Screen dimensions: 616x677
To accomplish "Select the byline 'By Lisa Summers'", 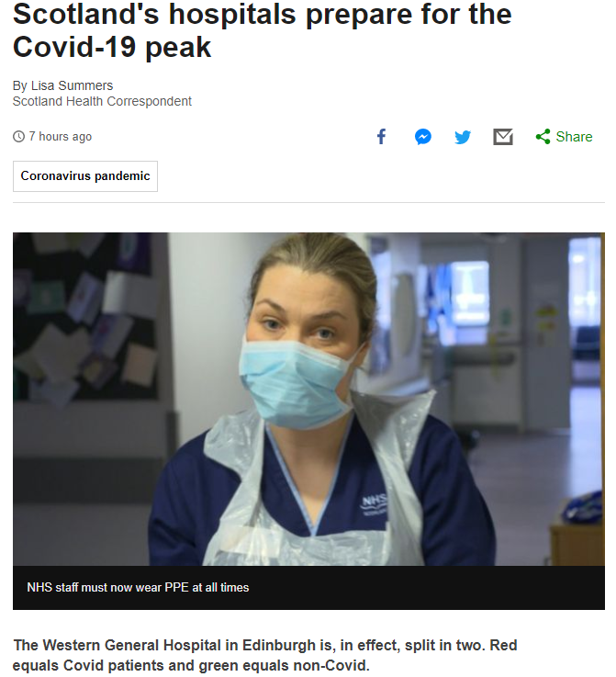I will point(63,85).
